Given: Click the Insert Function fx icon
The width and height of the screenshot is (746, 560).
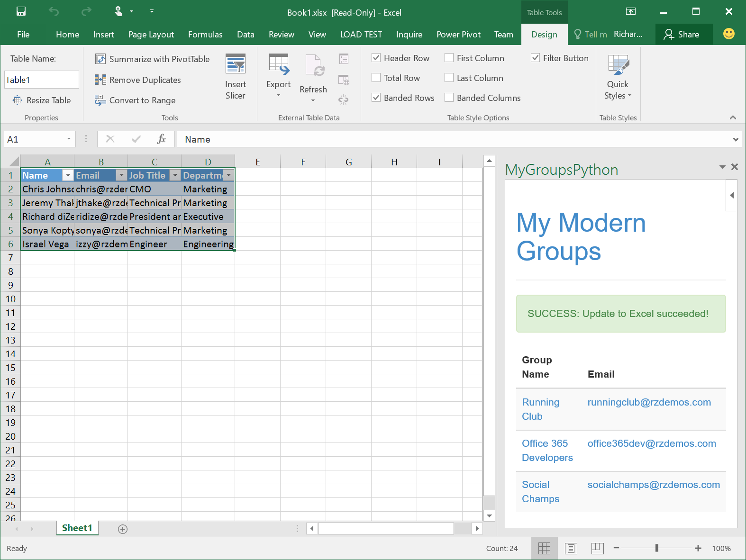Looking at the screenshot, I should coord(161,139).
